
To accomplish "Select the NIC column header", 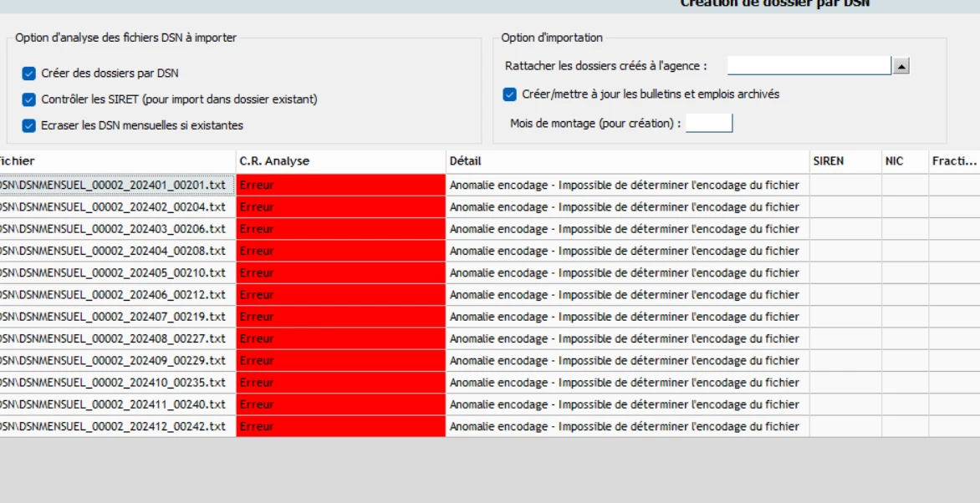I will tap(905, 161).
